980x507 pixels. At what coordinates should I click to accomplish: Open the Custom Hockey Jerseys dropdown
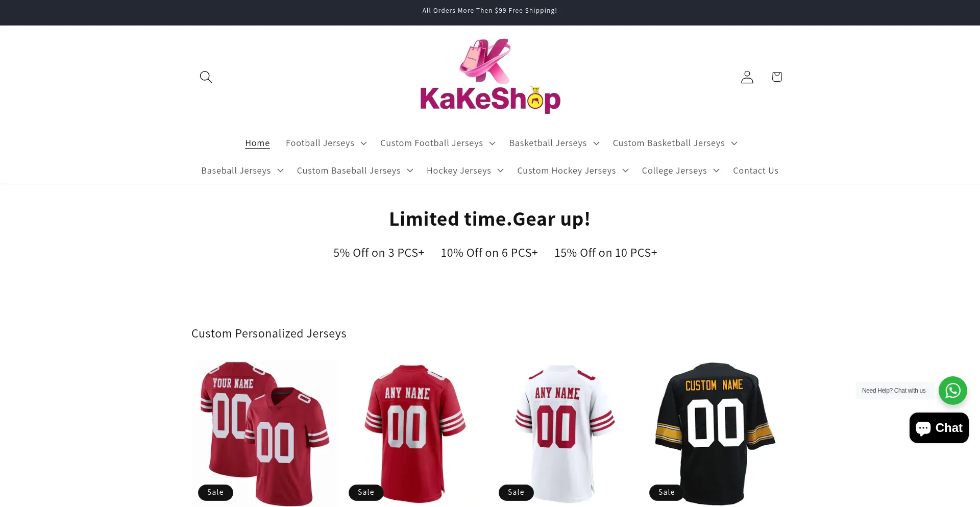(573, 171)
